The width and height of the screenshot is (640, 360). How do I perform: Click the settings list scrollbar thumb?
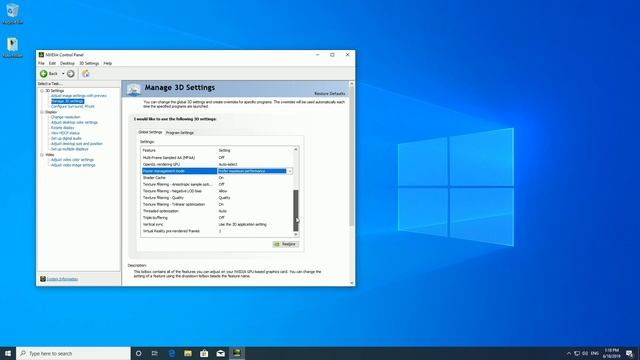(x=296, y=210)
